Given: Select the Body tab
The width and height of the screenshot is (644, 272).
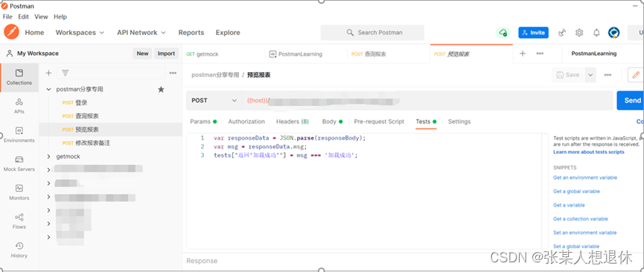Looking at the screenshot, I should (332, 121).
